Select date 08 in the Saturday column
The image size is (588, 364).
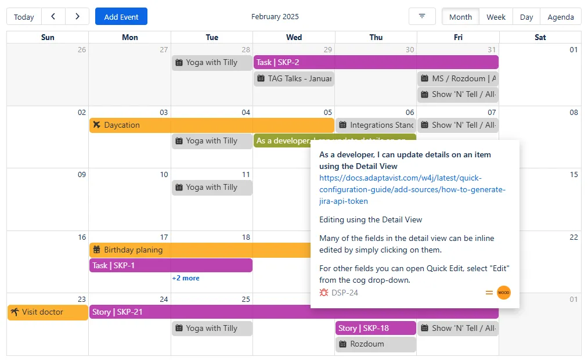[573, 113]
